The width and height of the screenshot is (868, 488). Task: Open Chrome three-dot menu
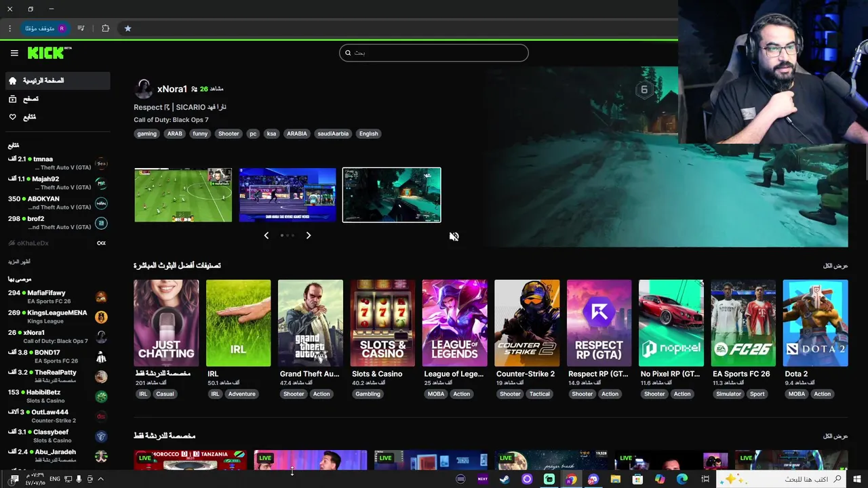point(9,28)
